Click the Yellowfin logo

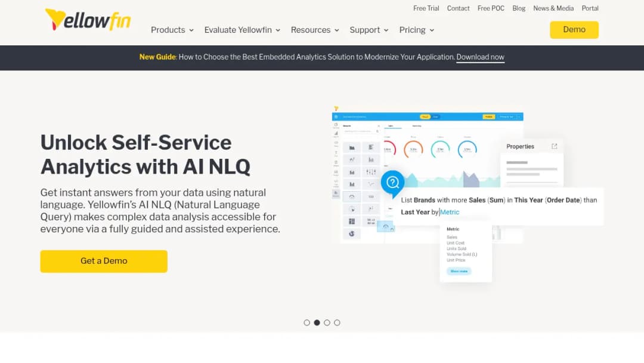[x=88, y=20]
